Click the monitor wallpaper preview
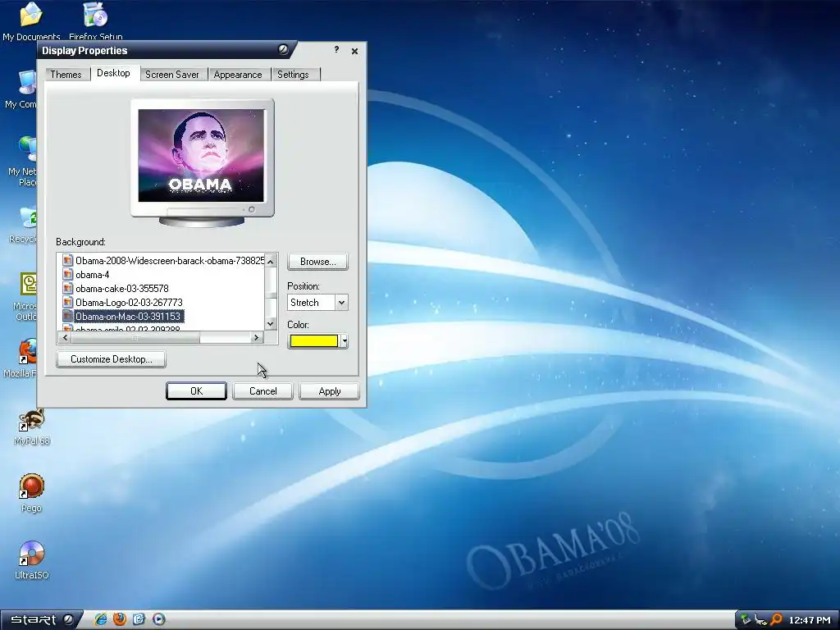Screen dimensions: 840x630 tap(202, 155)
